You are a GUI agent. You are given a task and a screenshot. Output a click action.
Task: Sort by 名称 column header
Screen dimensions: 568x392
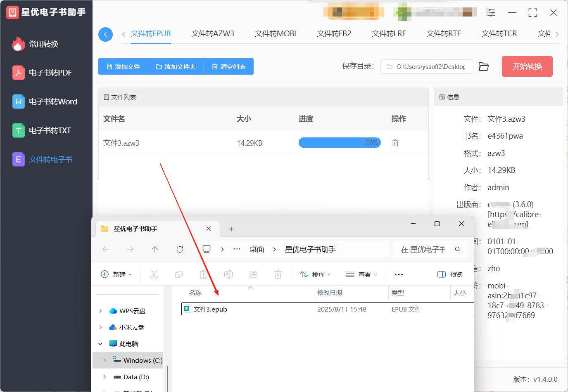[x=195, y=293]
